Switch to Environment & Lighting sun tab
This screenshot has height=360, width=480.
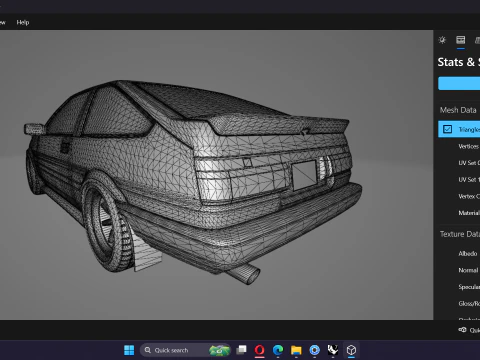(x=442, y=40)
